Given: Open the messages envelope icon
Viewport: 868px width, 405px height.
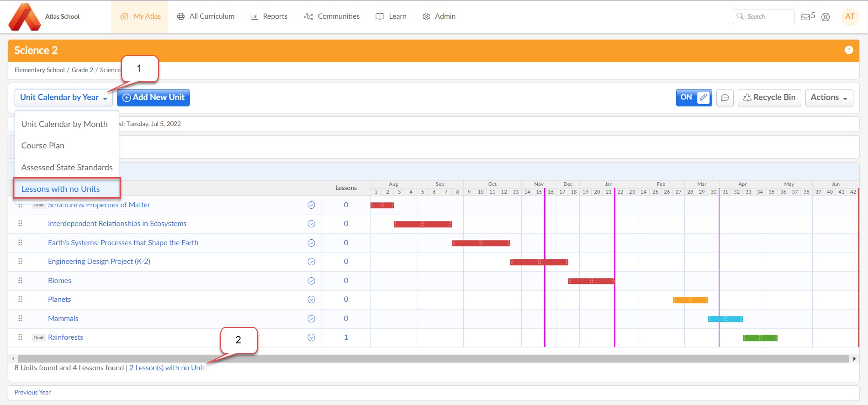Looking at the screenshot, I should 805,17.
